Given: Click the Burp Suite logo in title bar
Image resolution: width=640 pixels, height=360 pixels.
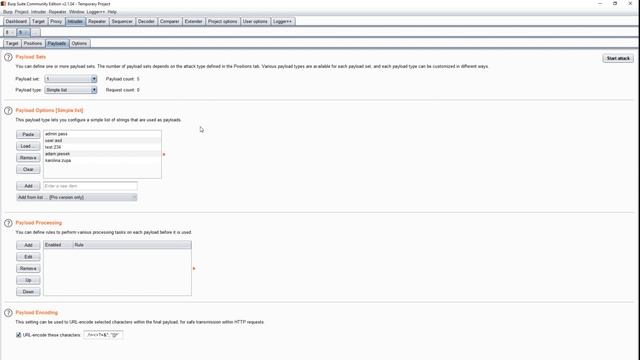Looking at the screenshot, I should pos(4,4).
